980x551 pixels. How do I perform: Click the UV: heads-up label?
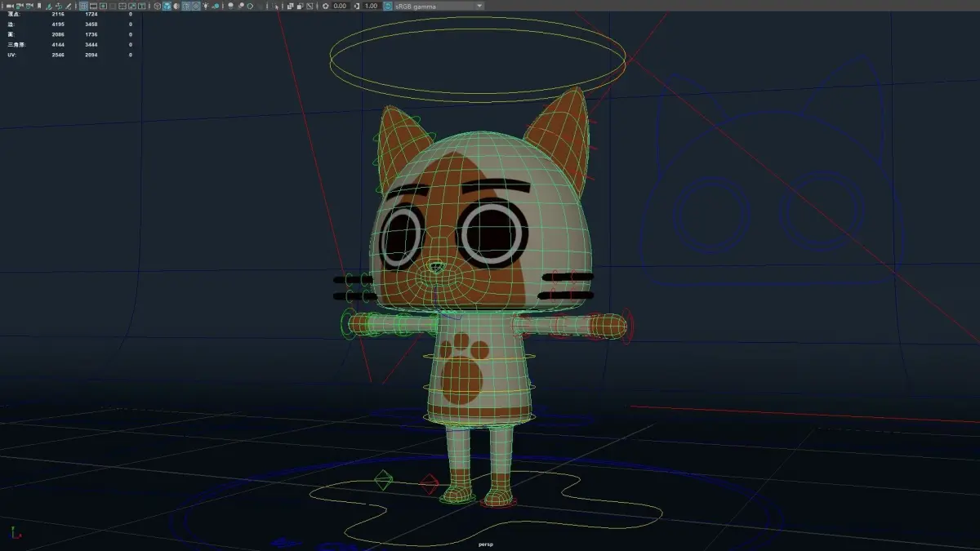coord(11,54)
